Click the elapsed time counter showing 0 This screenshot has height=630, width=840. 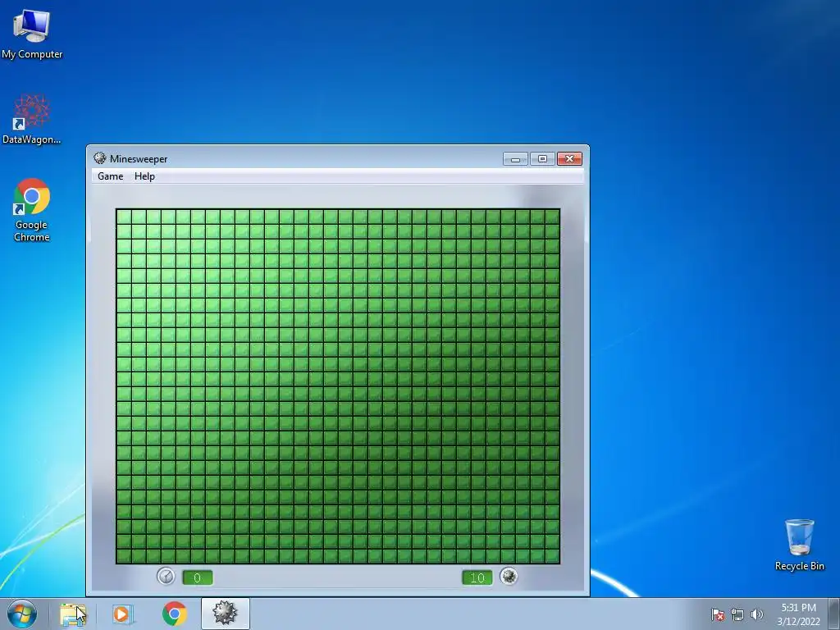tap(198, 577)
